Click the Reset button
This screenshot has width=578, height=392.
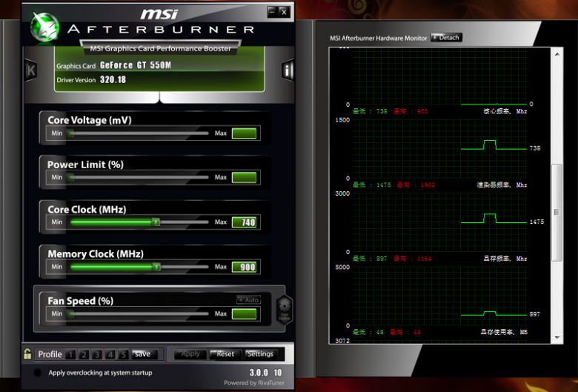pyautogui.click(x=225, y=354)
